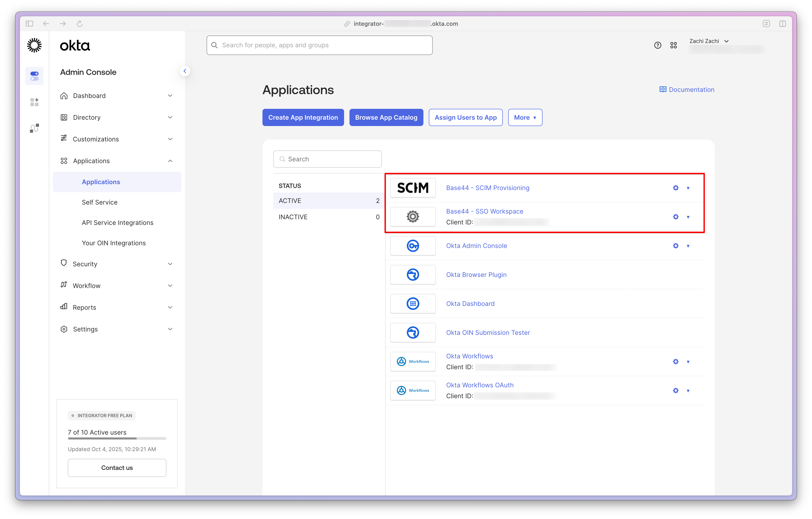
Task: Click the Okta Browser Plugin app logo
Action: click(413, 275)
